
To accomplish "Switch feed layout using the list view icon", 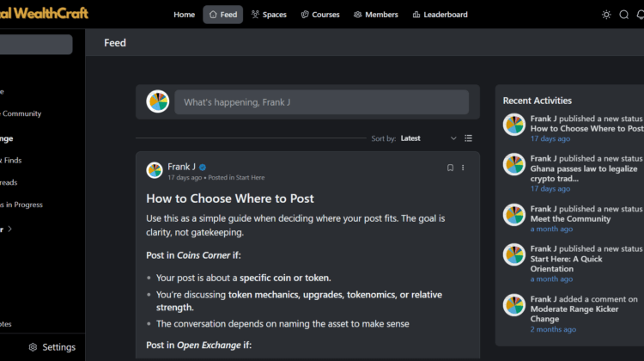I will tap(468, 138).
